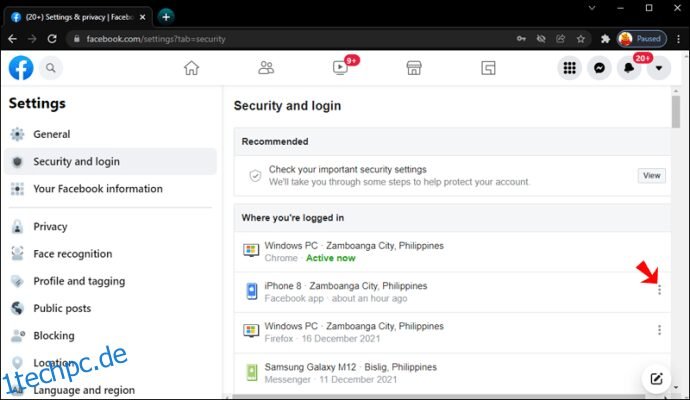The height and width of the screenshot is (400, 690).
Task: Click the Samsung Galaxy M12 device icon
Action: [252, 372]
